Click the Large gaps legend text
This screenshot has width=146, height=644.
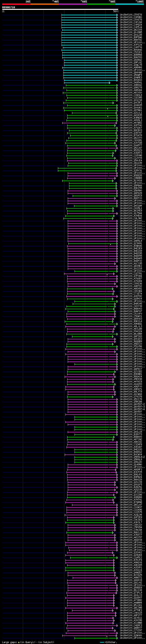coord(28,642)
